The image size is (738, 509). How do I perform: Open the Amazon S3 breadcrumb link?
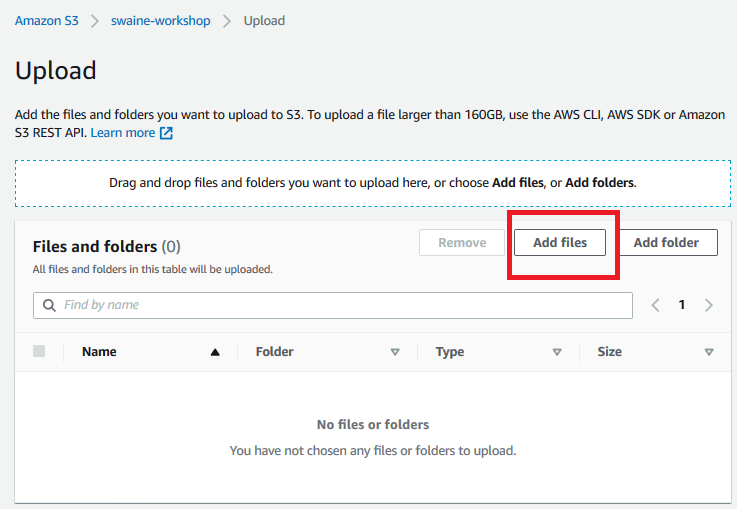(47, 21)
